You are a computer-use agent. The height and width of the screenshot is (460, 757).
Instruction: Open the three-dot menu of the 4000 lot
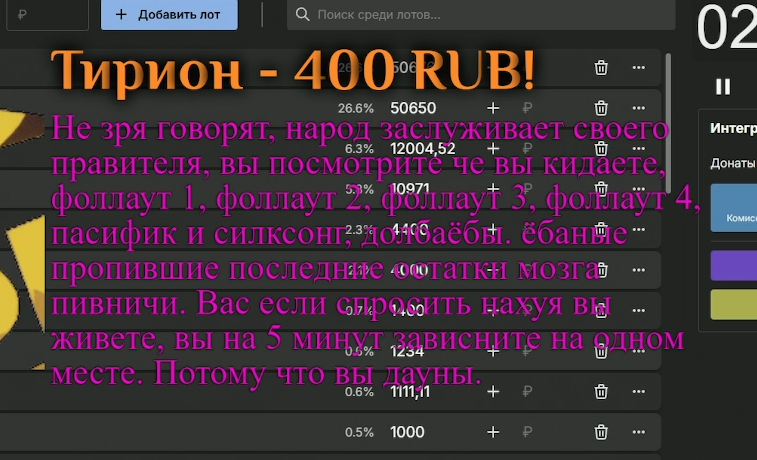(x=639, y=270)
